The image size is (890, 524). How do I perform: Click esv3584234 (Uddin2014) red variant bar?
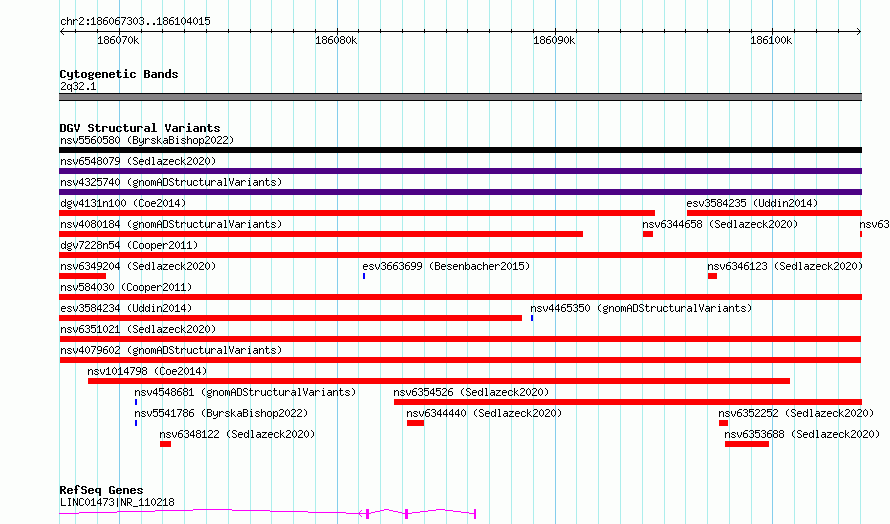[291, 318]
